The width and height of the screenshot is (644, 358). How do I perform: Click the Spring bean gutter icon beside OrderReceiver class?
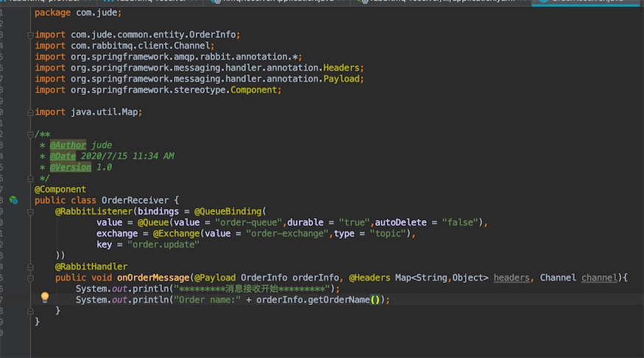(x=13, y=200)
